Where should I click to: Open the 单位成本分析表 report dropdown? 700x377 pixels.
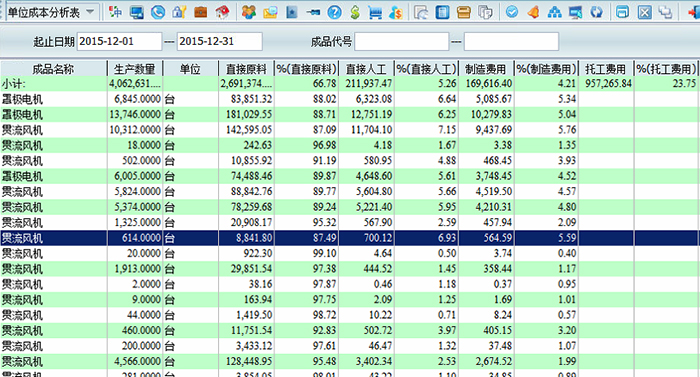click(51, 12)
